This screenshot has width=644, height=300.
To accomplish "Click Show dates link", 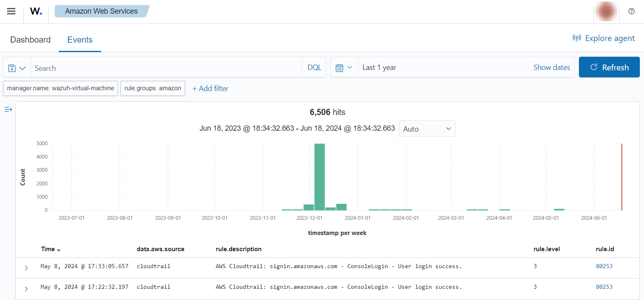I will point(552,67).
